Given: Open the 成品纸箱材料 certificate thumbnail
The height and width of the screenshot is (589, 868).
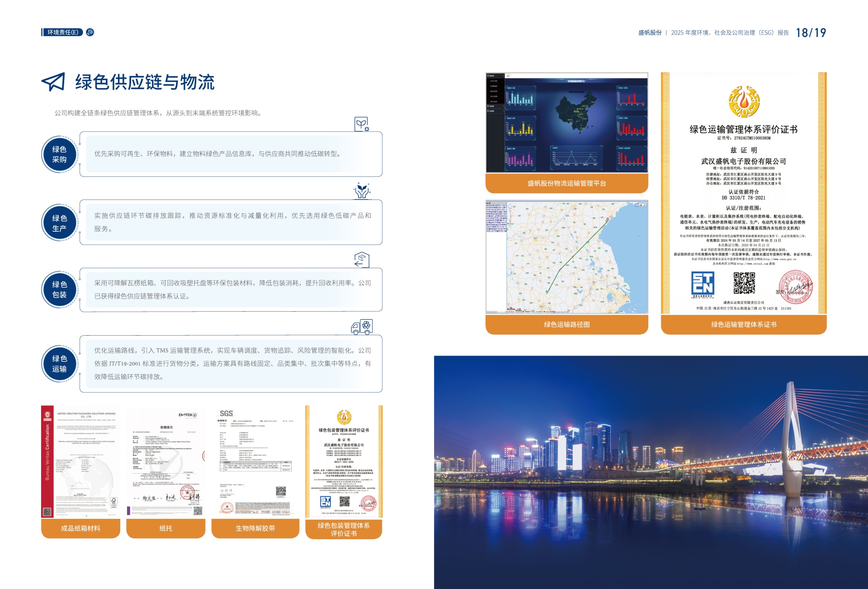Looking at the screenshot, I should [80, 461].
